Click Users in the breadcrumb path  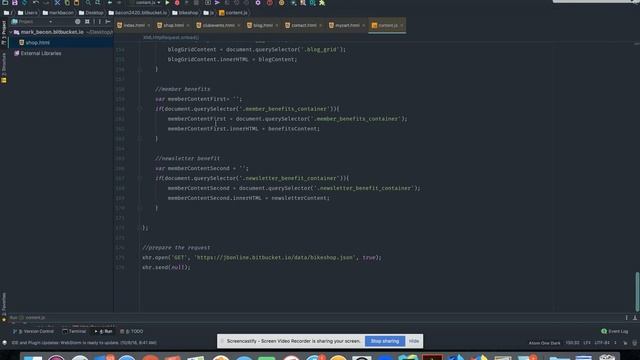pyautogui.click(x=27, y=13)
